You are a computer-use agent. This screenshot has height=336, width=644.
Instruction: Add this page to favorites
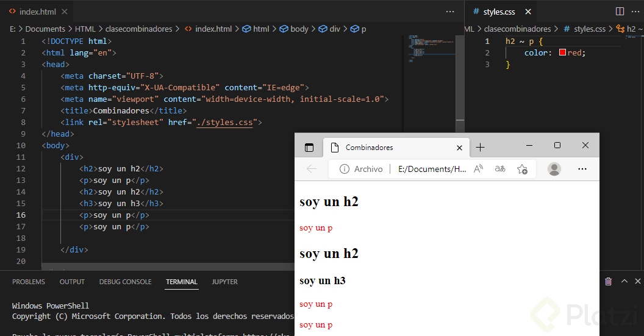point(522,169)
